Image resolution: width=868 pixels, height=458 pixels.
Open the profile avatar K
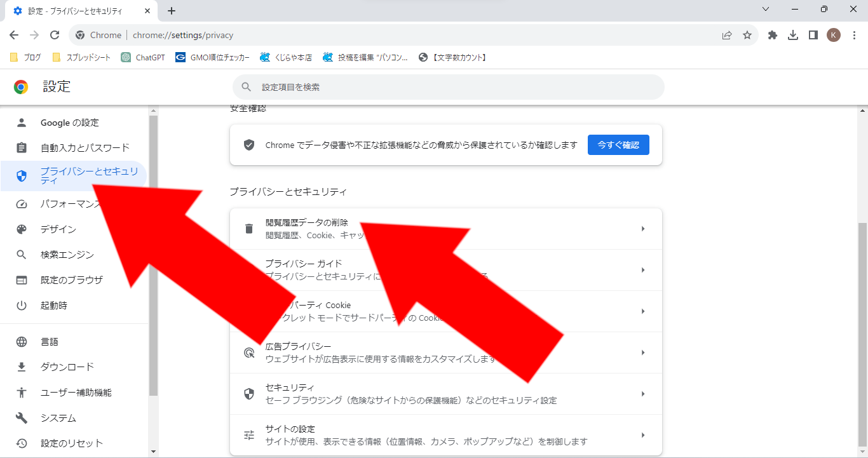pos(834,35)
